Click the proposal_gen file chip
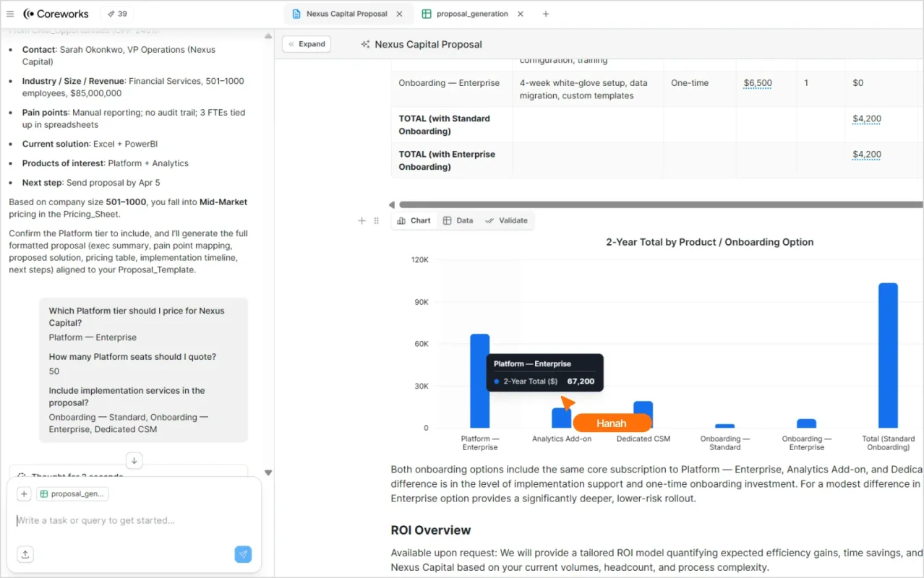The height and width of the screenshot is (578, 924). 72,494
